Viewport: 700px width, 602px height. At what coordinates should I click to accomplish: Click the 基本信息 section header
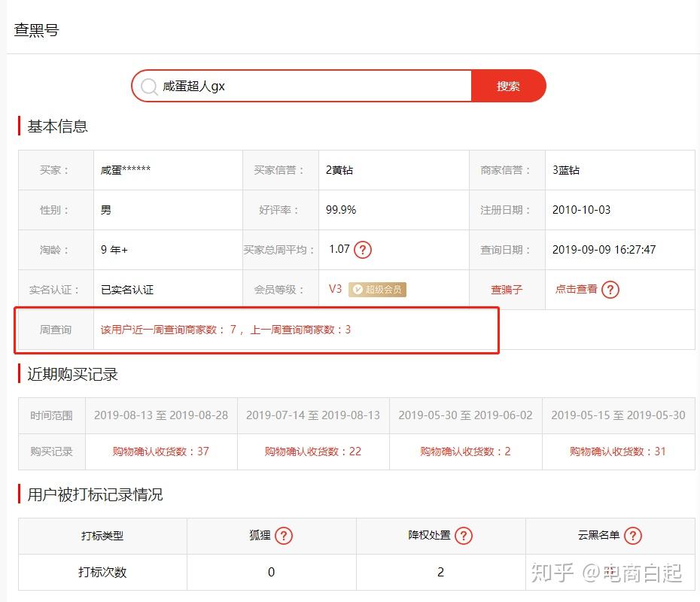(x=57, y=126)
